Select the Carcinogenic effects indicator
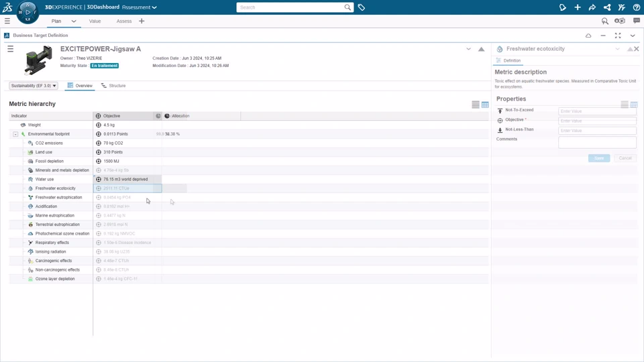The width and height of the screenshot is (644, 362). click(54, 261)
